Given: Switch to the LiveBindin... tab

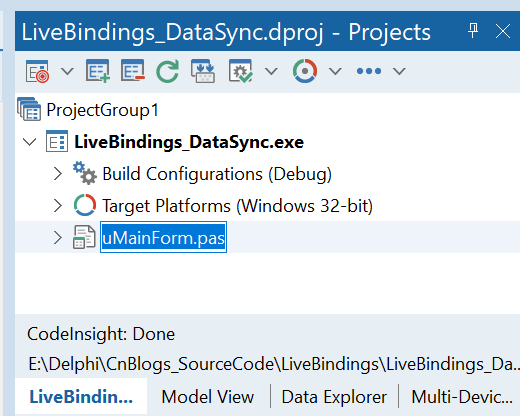Looking at the screenshot, I should (81, 397).
